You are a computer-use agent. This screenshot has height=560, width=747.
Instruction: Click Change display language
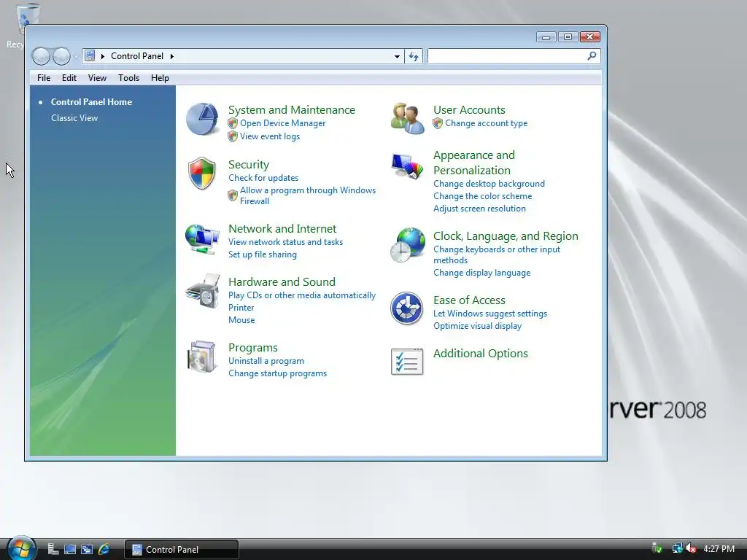pyautogui.click(x=481, y=273)
